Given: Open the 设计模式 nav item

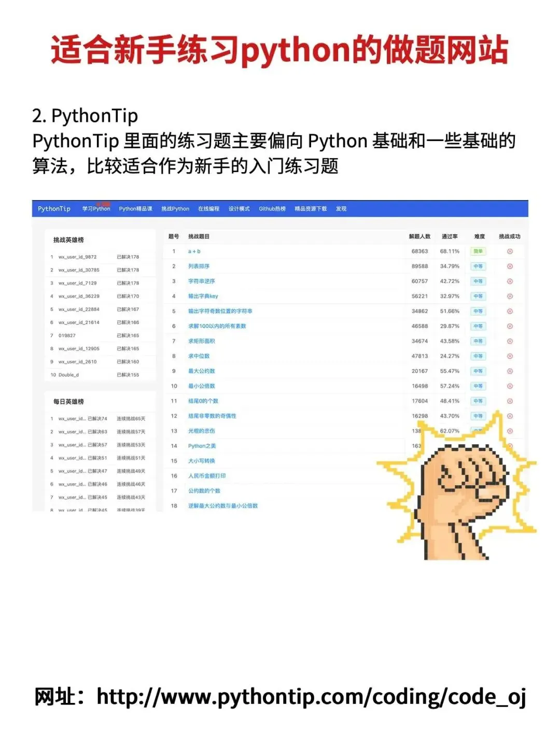Looking at the screenshot, I should 239,209.
